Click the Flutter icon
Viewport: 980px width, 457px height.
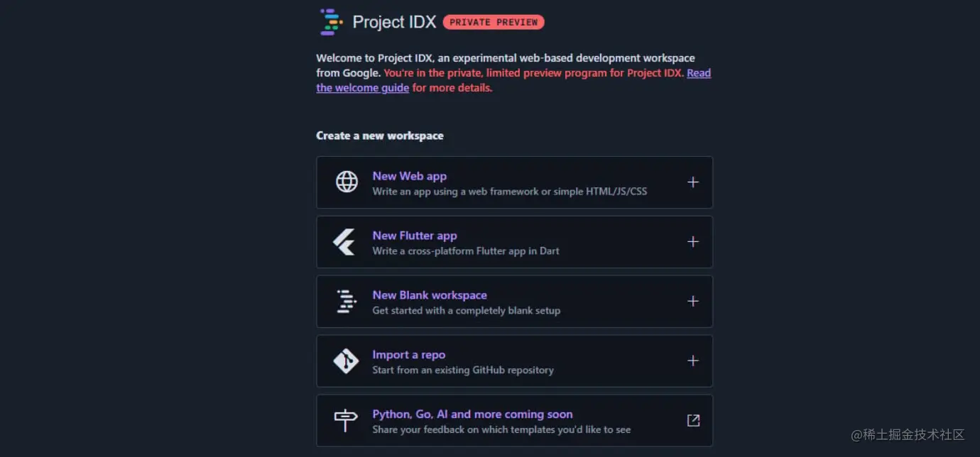coord(345,241)
